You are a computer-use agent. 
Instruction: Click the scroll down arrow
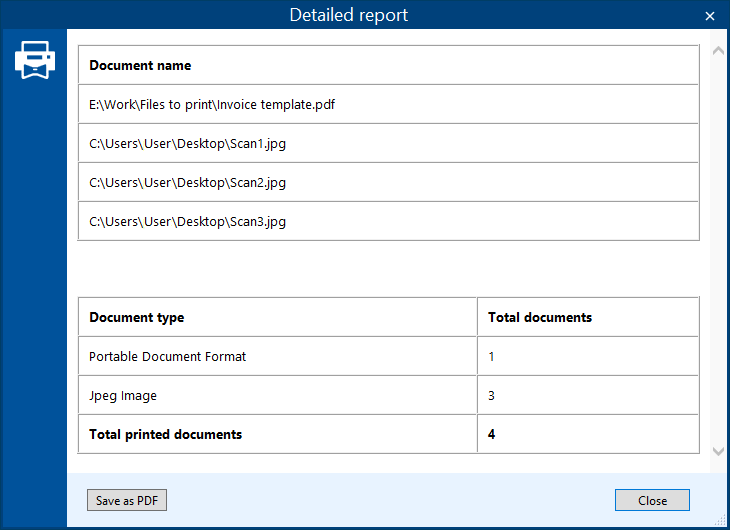pos(717,452)
